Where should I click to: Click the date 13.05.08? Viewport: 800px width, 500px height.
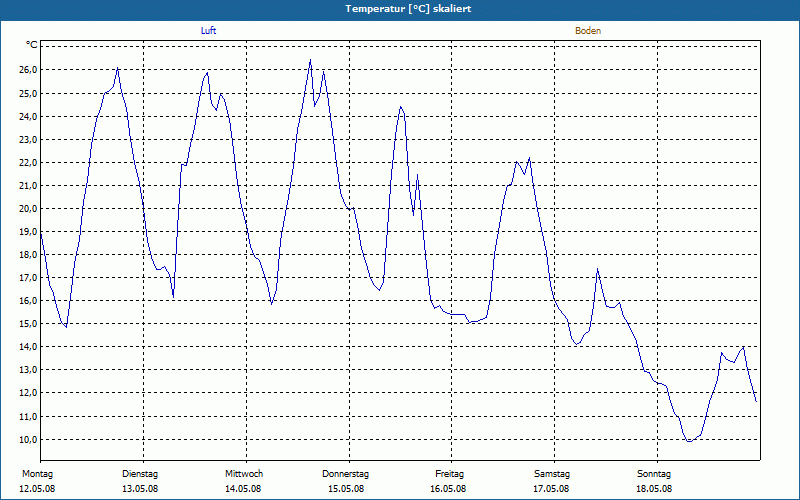tap(140, 489)
